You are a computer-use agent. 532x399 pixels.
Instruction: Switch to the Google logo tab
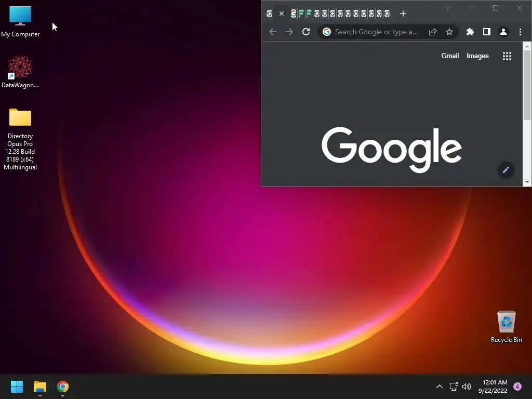(x=294, y=14)
